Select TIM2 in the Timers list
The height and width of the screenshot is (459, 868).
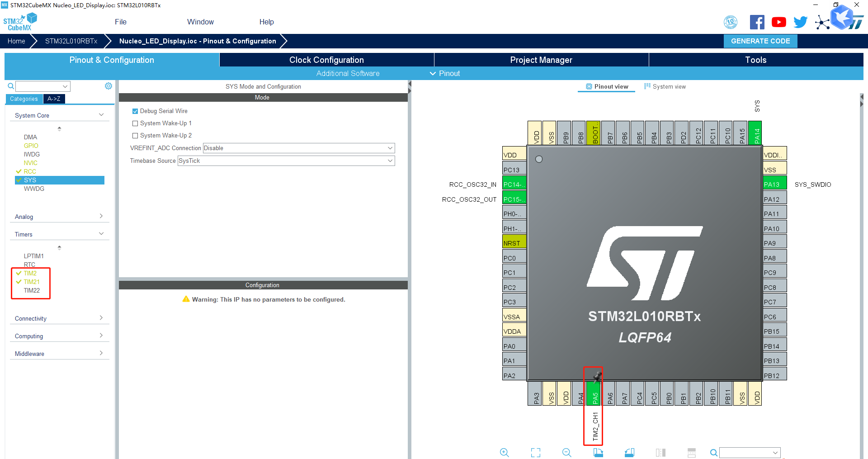coord(30,273)
